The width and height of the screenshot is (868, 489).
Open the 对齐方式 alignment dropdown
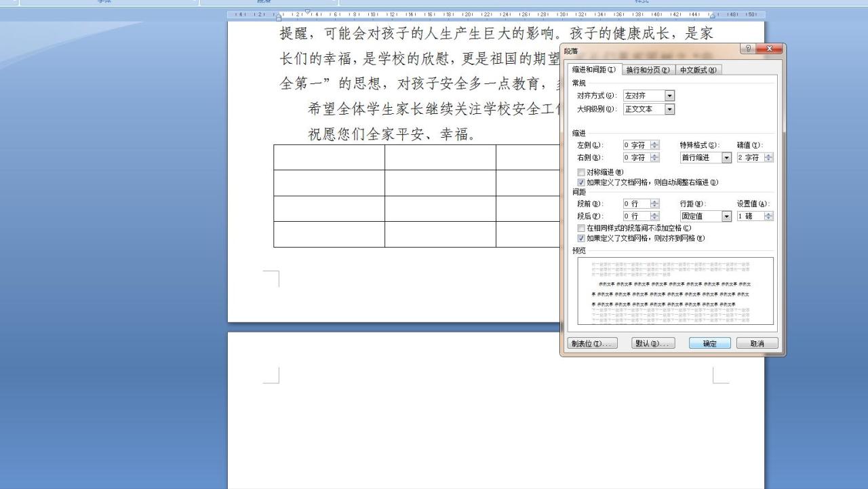coord(670,96)
